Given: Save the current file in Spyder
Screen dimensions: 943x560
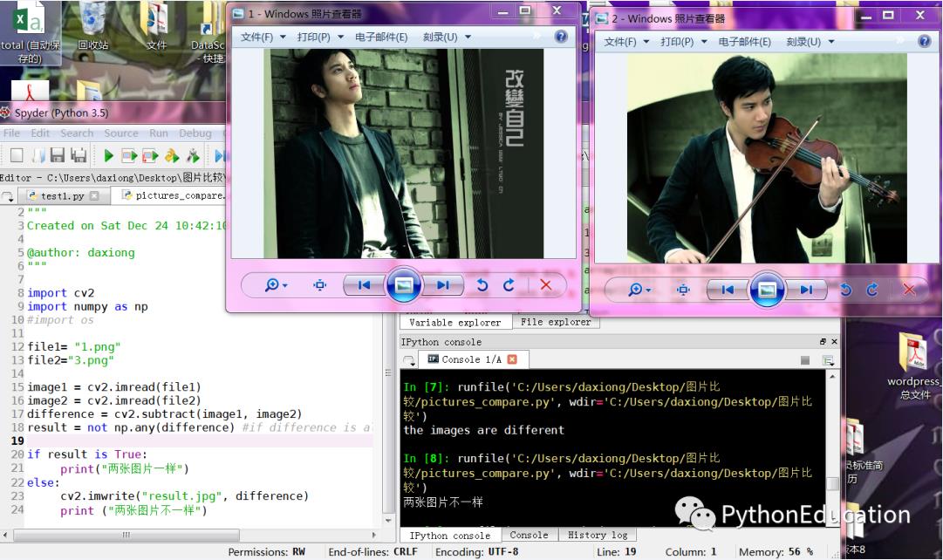Looking at the screenshot, I should 57,156.
